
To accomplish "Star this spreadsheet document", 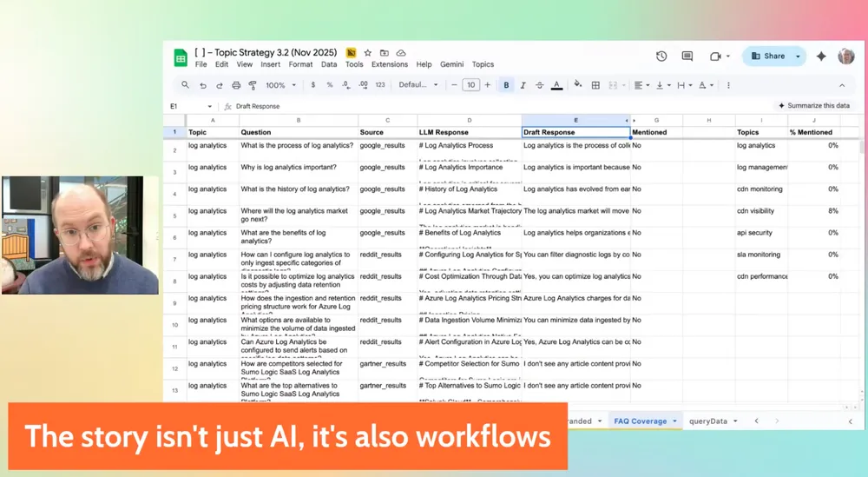I will coord(368,52).
